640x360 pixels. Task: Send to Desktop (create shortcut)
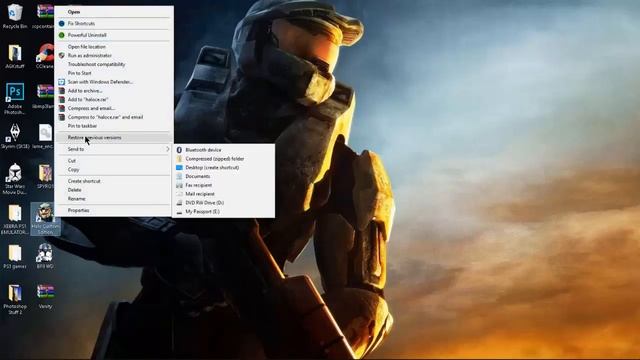[224, 168]
